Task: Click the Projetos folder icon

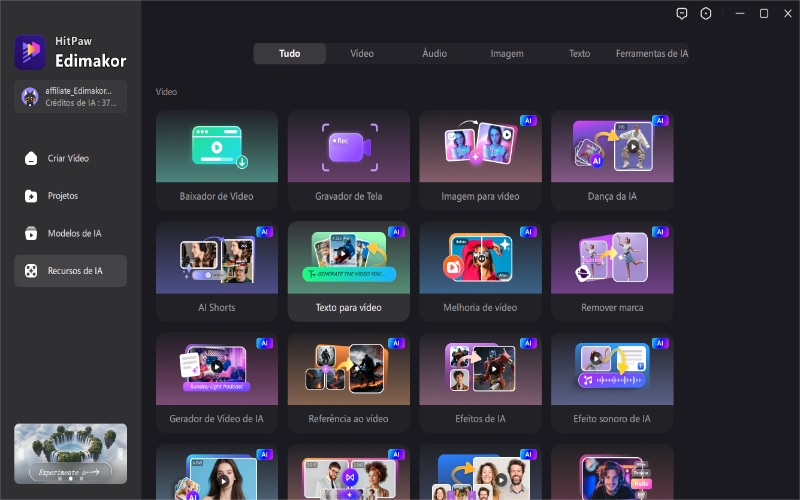Action: coord(31,196)
